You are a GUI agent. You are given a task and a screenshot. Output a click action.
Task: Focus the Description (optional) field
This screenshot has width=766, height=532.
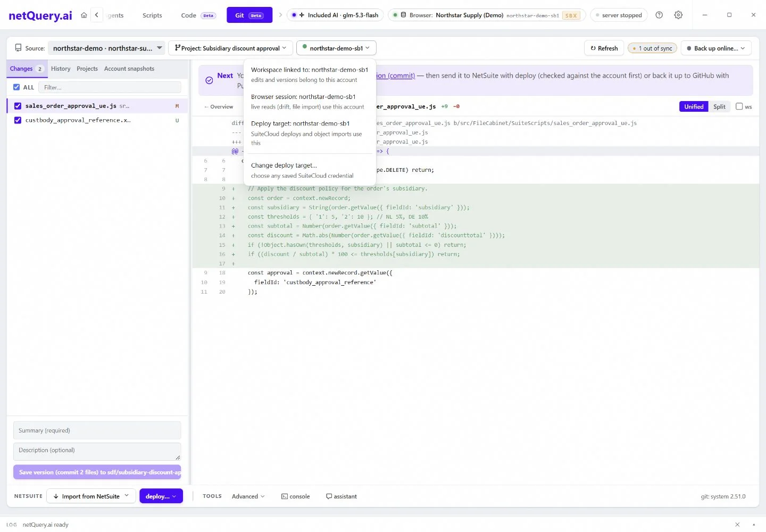97,451
